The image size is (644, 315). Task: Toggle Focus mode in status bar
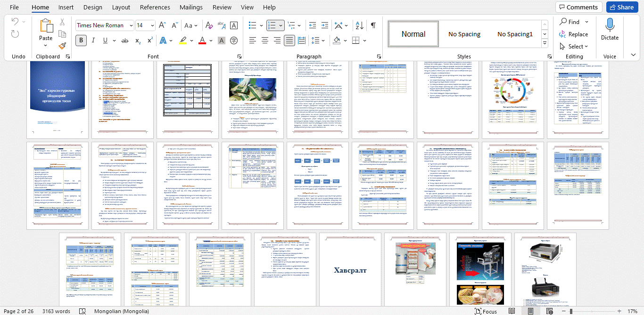[486, 311]
